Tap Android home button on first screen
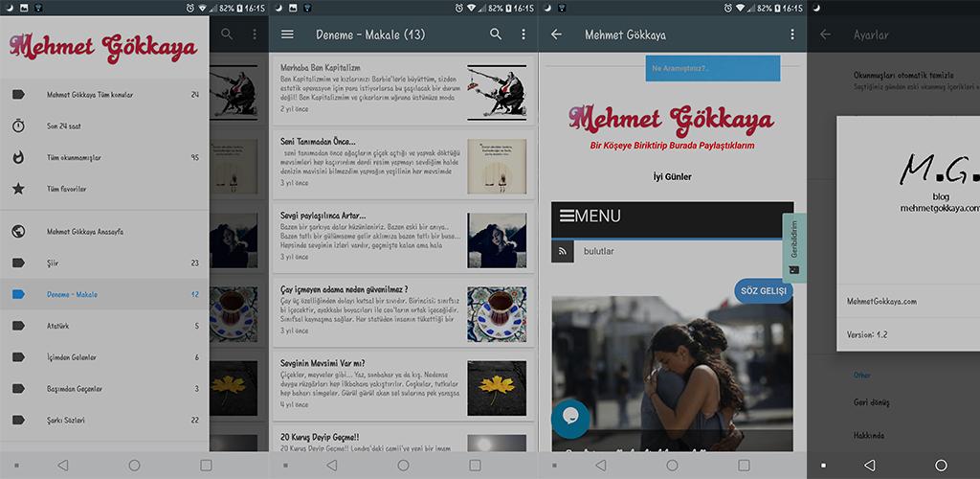 coord(134,466)
